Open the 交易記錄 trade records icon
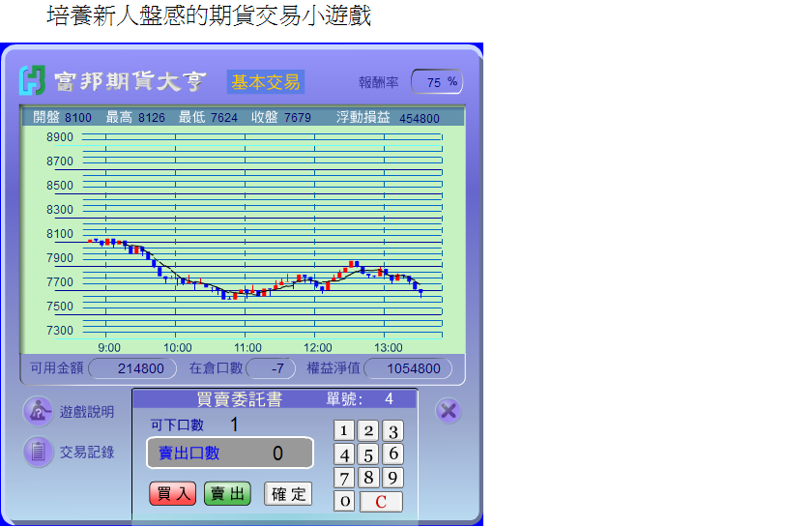This screenshot has width=812, height=527. tap(38, 452)
